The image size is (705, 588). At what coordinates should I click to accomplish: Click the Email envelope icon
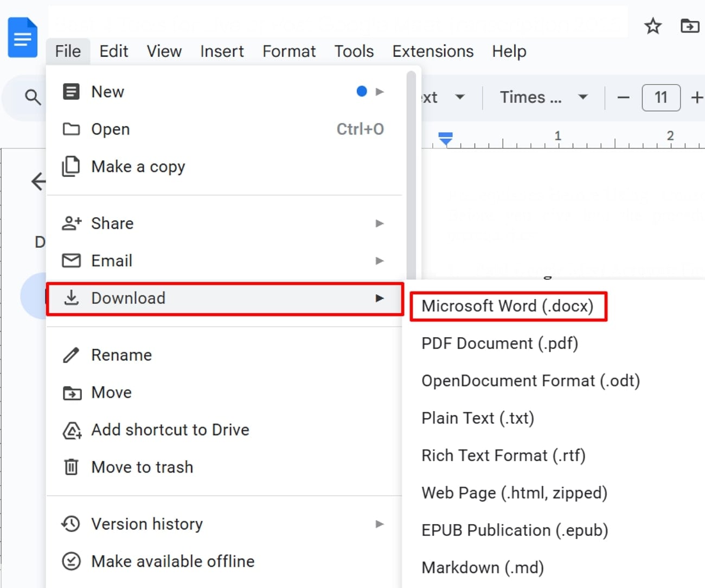[x=71, y=261]
